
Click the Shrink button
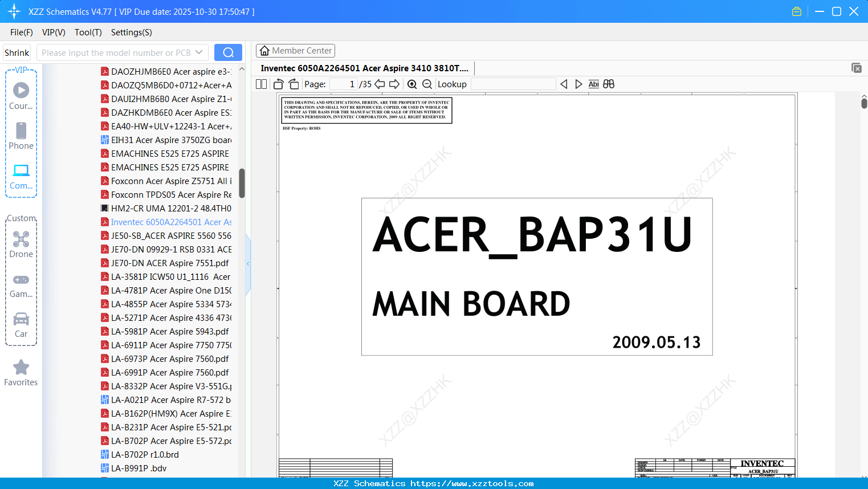pyautogui.click(x=17, y=52)
